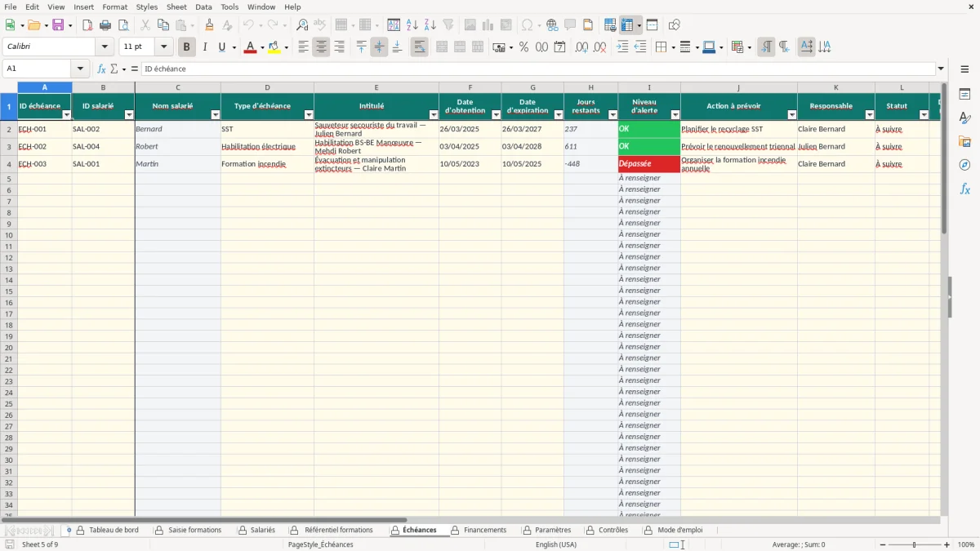Toggle Align Right
The height and width of the screenshot is (551, 980).
(339, 47)
